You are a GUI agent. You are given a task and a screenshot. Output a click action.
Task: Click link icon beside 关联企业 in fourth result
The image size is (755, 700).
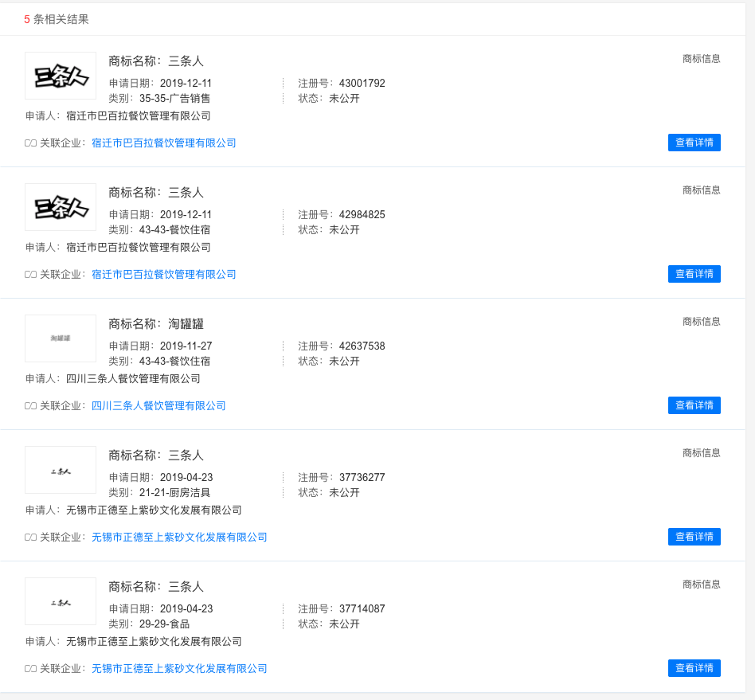click(31, 538)
